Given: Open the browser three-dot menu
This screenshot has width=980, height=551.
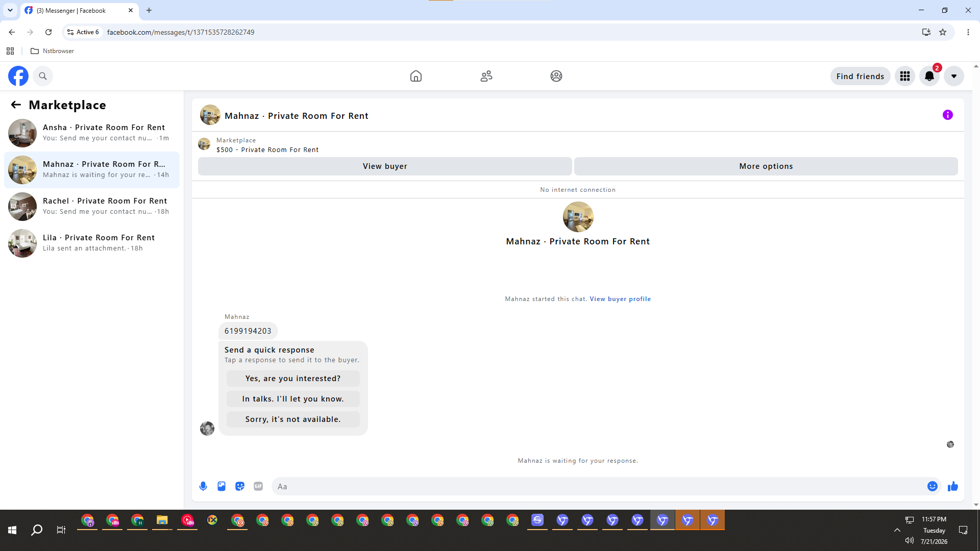Looking at the screenshot, I should [x=968, y=32].
